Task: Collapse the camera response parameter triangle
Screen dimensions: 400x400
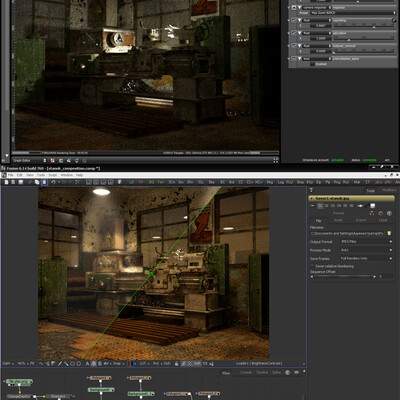Action: [x=300, y=7]
